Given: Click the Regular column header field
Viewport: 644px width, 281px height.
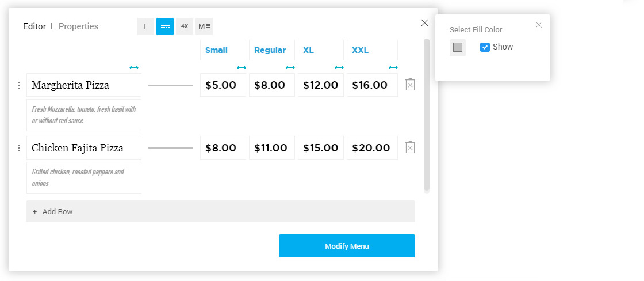Looking at the screenshot, I should tap(272, 50).
